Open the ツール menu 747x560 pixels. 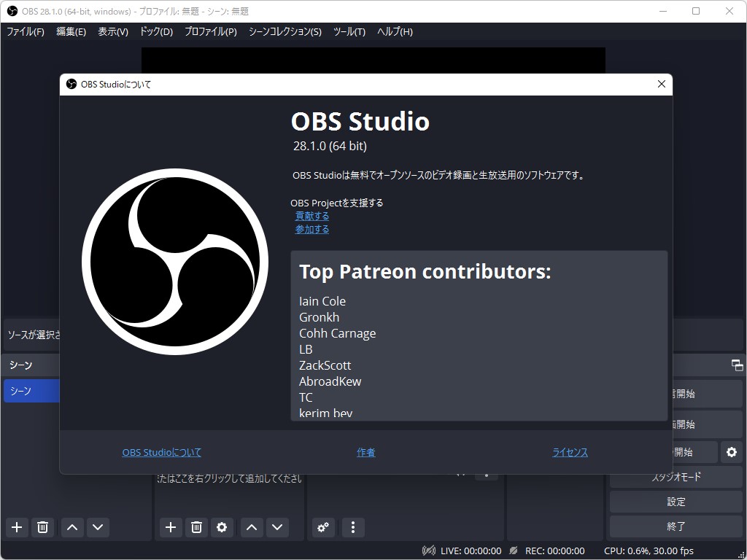click(348, 31)
